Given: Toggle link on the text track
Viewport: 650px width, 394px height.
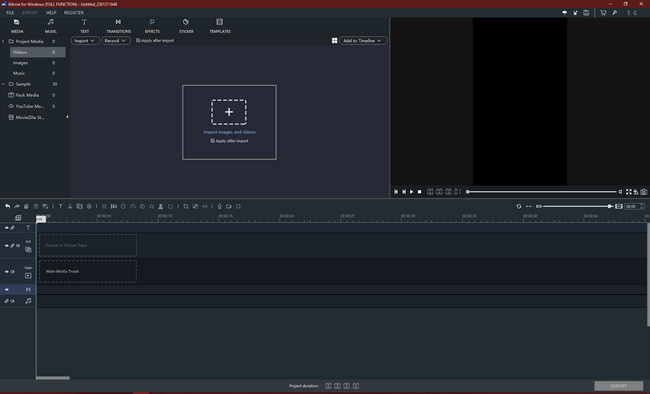Looking at the screenshot, I should 12,228.
